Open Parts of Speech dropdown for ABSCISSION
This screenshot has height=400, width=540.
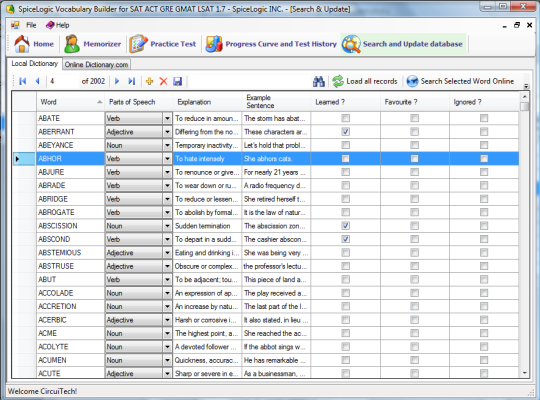tap(167, 226)
